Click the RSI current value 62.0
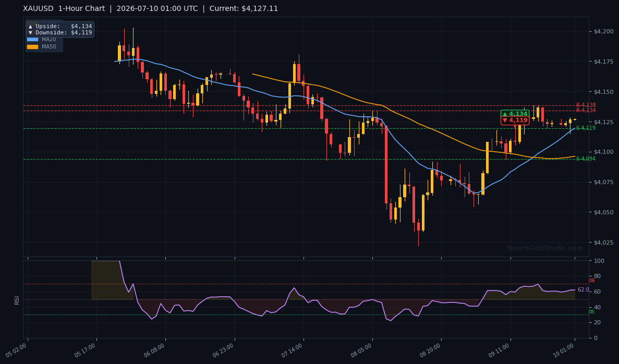 pyautogui.click(x=584, y=290)
